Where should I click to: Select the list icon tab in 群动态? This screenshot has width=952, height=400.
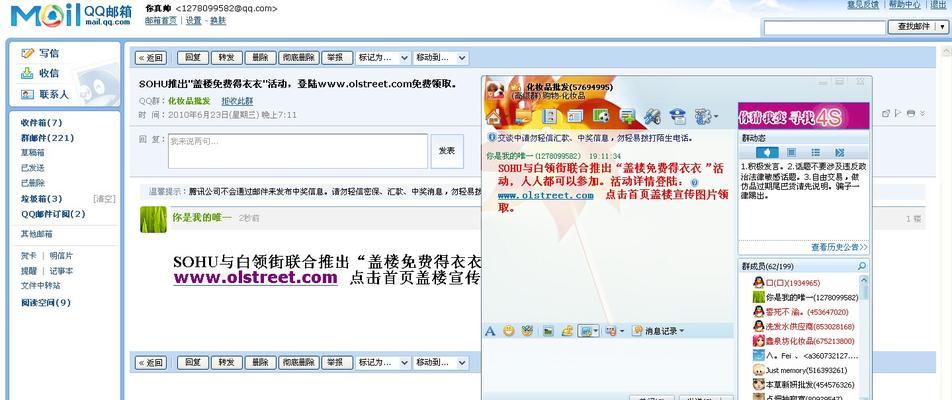(x=815, y=152)
